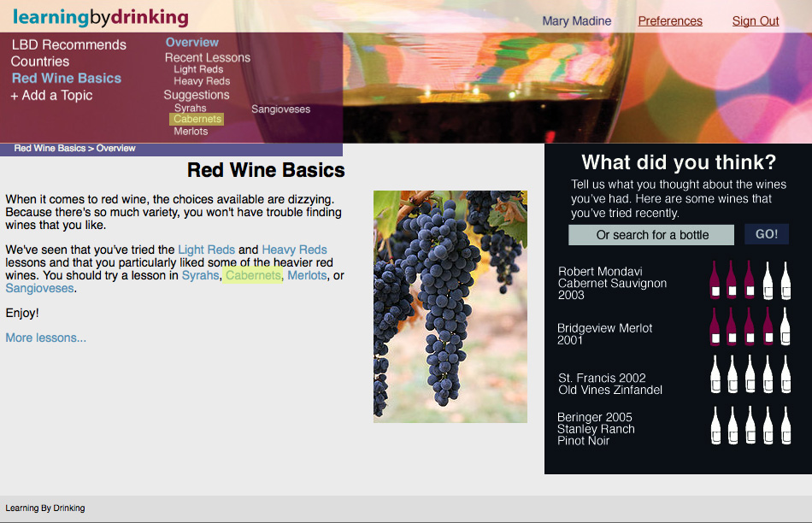Click the Red Wine Basics page title

tap(266, 170)
